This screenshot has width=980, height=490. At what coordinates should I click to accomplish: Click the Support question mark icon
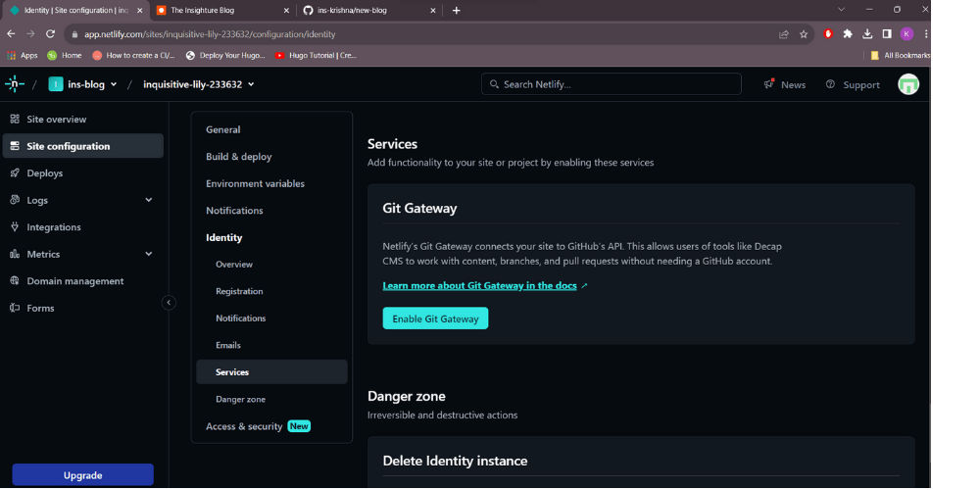(830, 84)
